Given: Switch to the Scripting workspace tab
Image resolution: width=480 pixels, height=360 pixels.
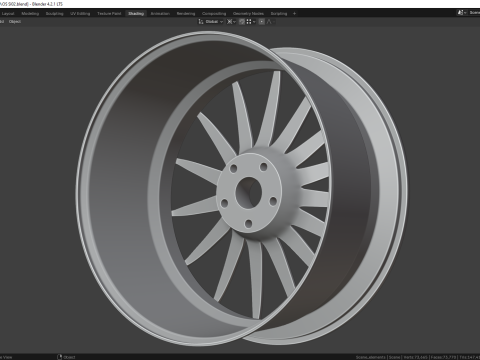Looking at the screenshot, I should coord(279,14).
